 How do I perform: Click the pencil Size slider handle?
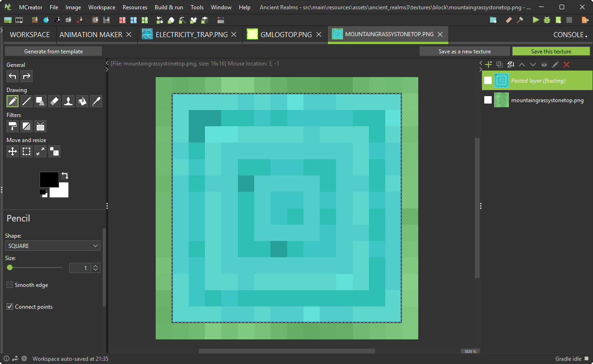click(10, 267)
